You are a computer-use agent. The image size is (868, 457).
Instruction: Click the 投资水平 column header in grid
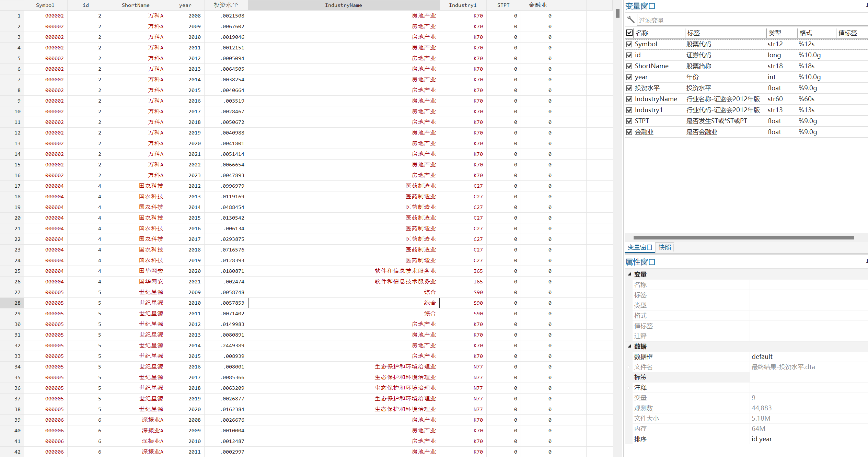click(225, 5)
